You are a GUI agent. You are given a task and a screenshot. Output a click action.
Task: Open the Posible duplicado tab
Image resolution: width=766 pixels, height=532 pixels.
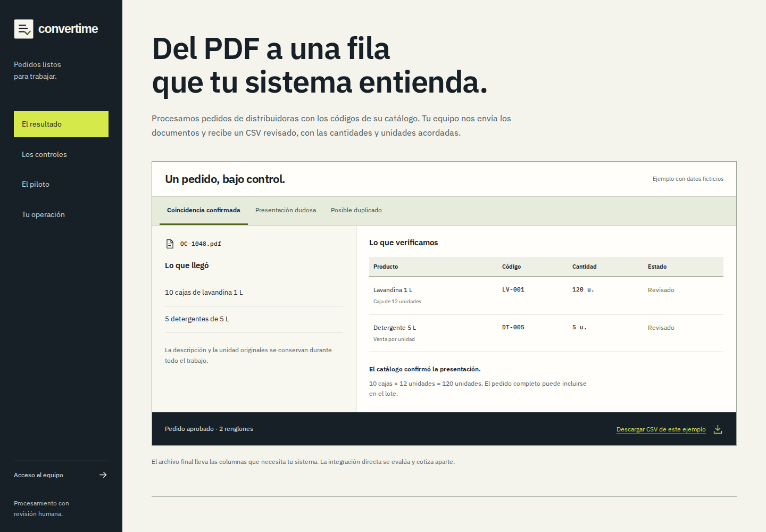pyautogui.click(x=356, y=211)
